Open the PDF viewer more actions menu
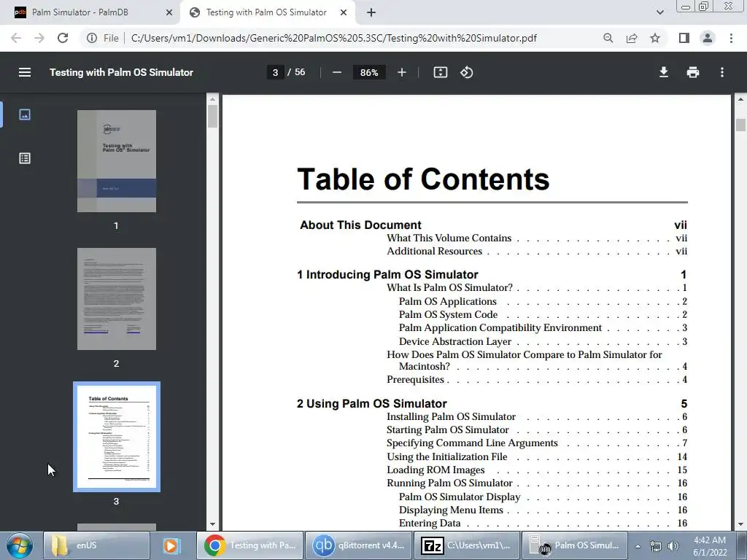This screenshot has height=560, width=747. pyautogui.click(x=722, y=72)
